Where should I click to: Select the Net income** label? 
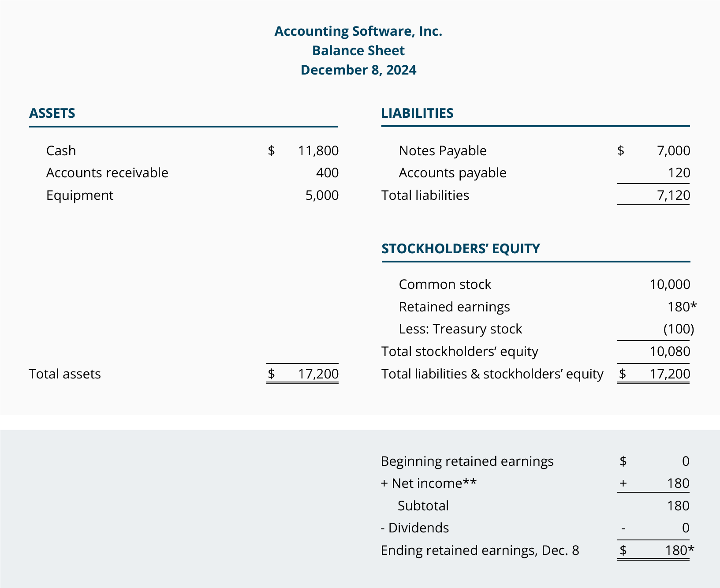429,483
